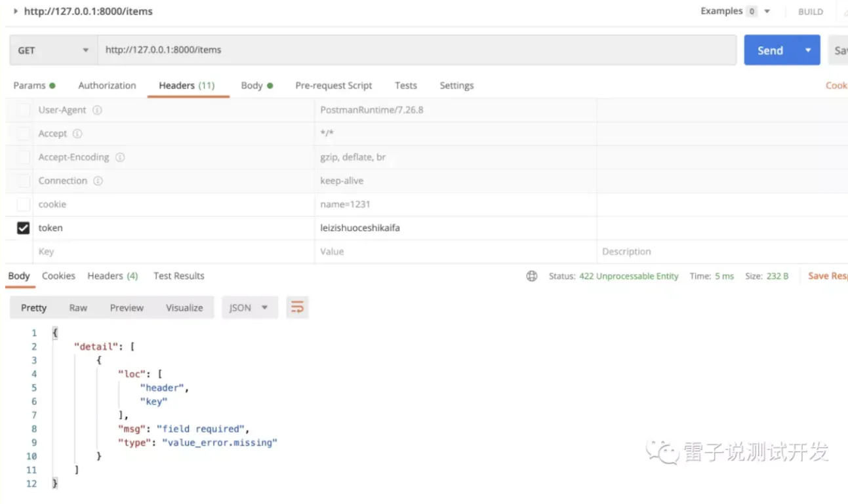Click the PostmanRuntime/7.26.8 value
The image size is (848, 504).
coord(372,110)
